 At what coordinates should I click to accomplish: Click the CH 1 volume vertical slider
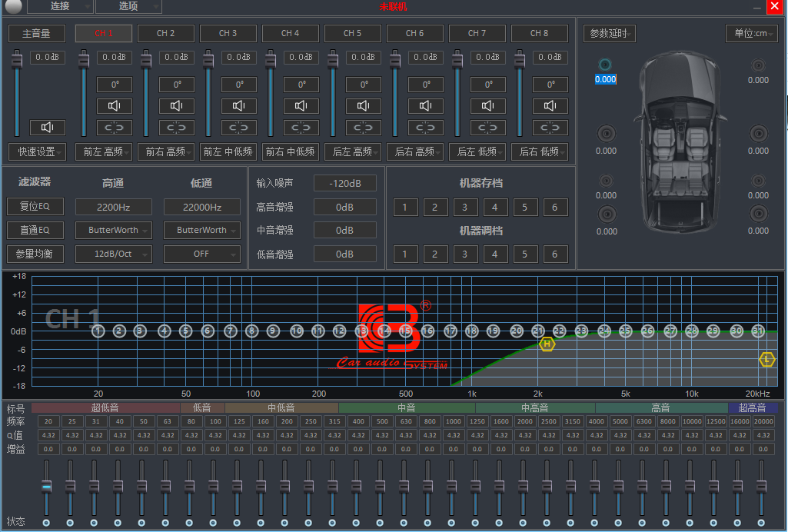(x=84, y=93)
